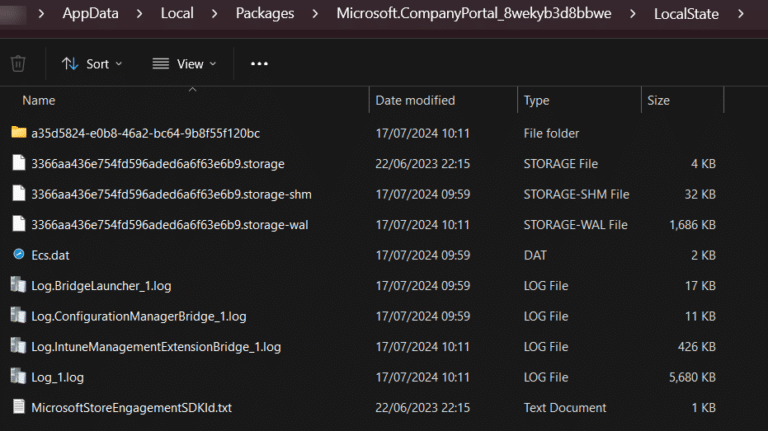Screen dimensions: 768x431
Task: Click icon of Log.ConfigurationManagerBridge_1.log
Action: tap(19, 315)
